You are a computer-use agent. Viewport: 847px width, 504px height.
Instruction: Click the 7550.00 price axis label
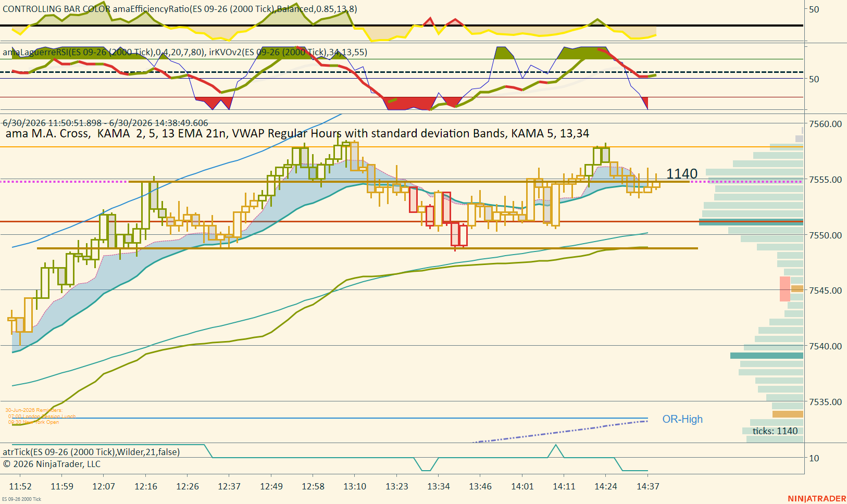pyautogui.click(x=825, y=235)
